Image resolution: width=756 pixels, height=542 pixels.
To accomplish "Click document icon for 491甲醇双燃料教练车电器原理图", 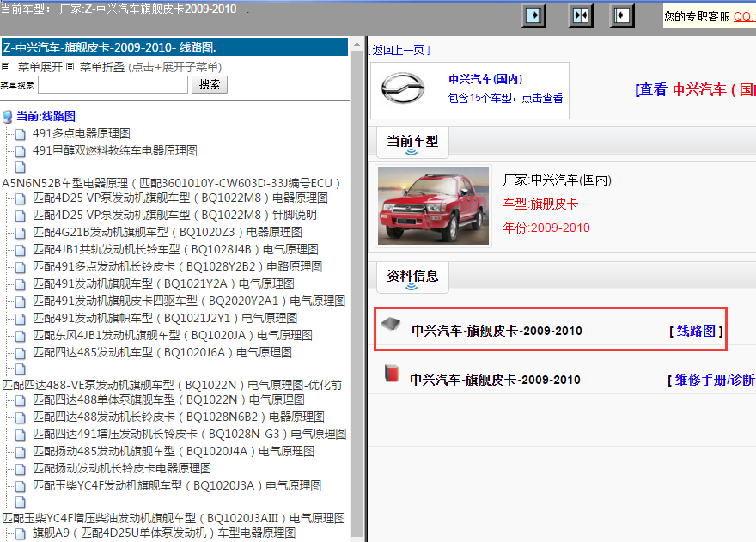I will (x=21, y=151).
